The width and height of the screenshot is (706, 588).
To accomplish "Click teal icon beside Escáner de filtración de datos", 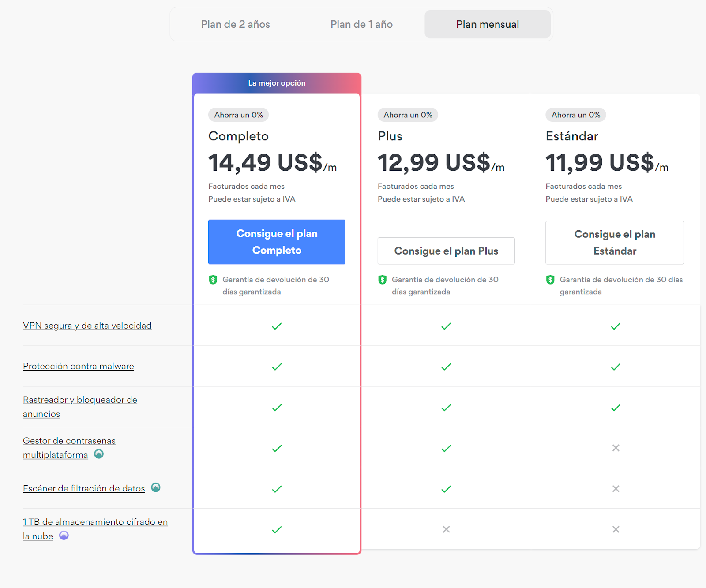I will (x=156, y=487).
